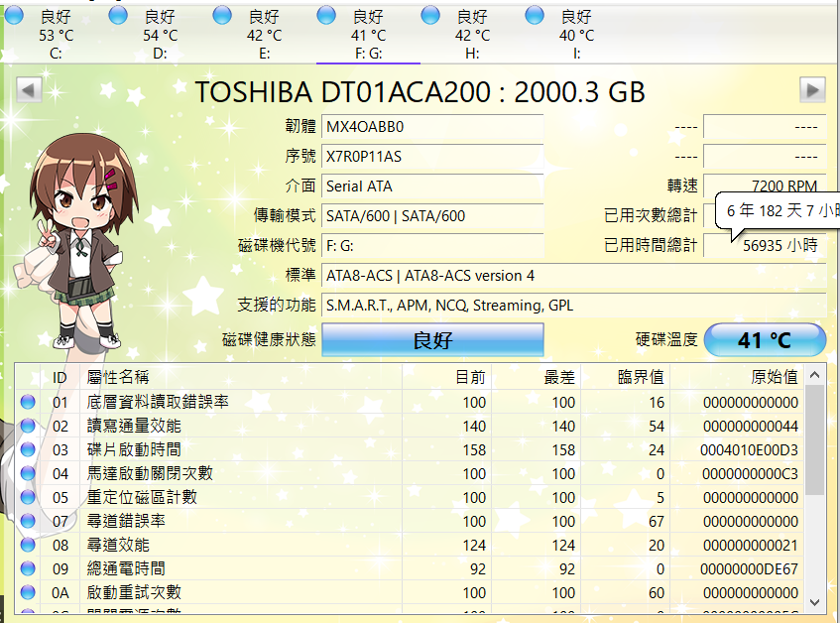The width and height of the screenshot is (840, 623).
Task: Click the status orb of attribute 09
Action: tap(28, 568)
